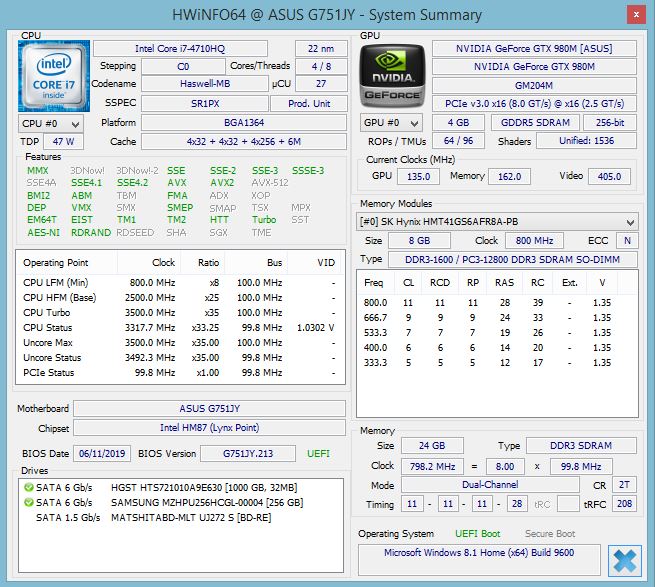The width and height of the screenshot is (655, 587).
Task: Select the CPU Turbo row
Action: point(180,313)
